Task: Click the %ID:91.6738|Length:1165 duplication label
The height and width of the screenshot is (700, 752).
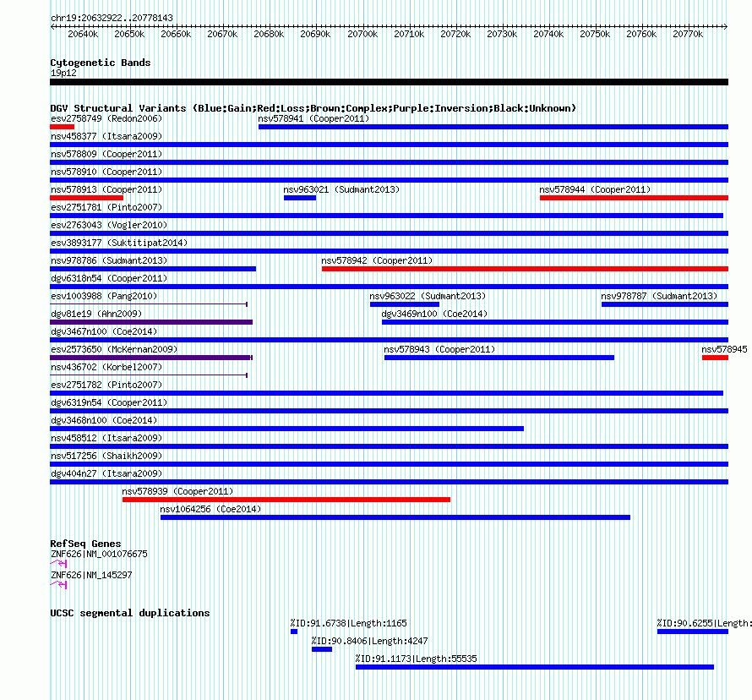Action: coord(348,623)
